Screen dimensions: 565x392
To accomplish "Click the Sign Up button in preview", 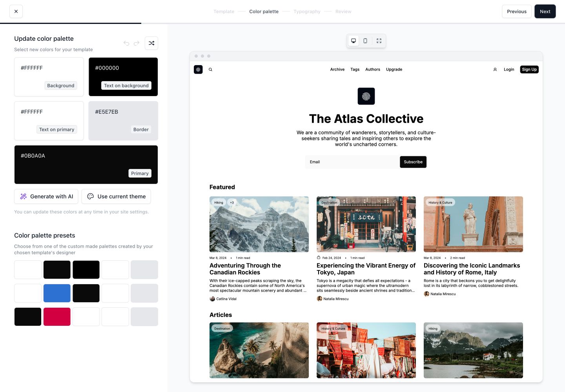I will 529,69.
